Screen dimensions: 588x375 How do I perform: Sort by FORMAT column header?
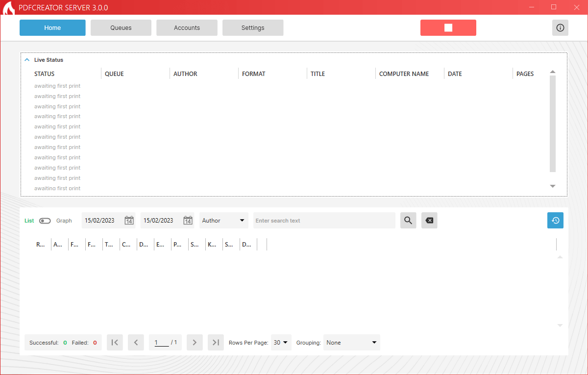click(x=253, y=74)
